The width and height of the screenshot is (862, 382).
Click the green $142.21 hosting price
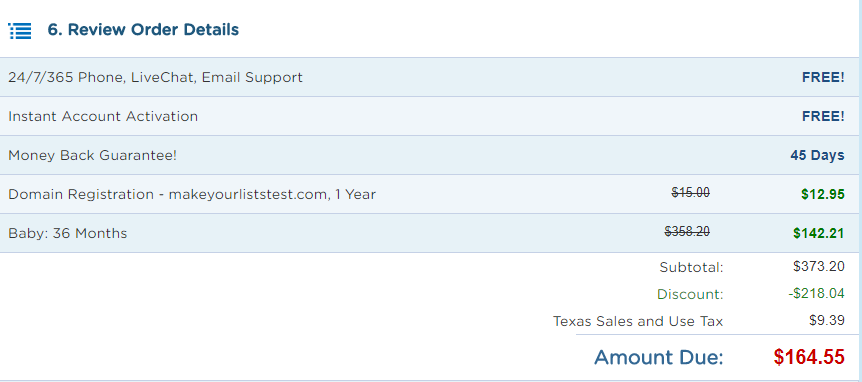coord(819,234)
